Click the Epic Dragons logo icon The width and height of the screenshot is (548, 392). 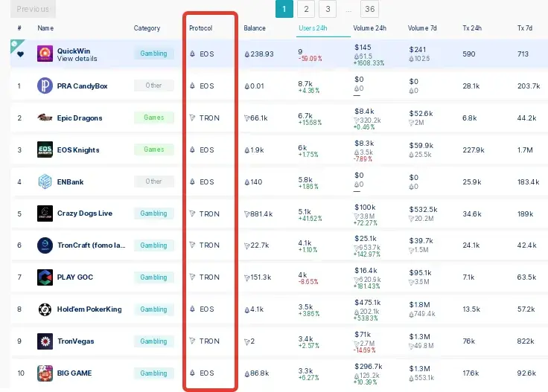45,118
